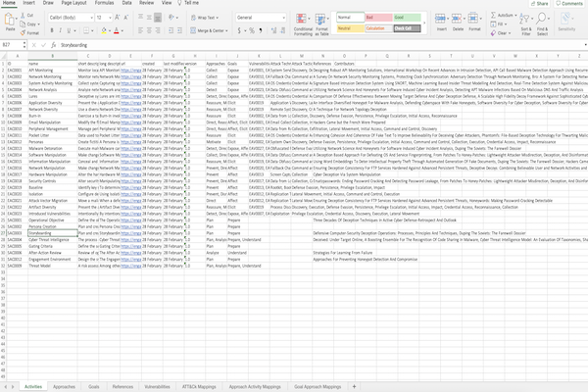Click the Paste clipboard icon
This screenshot has height=392, width=588.
10,20
